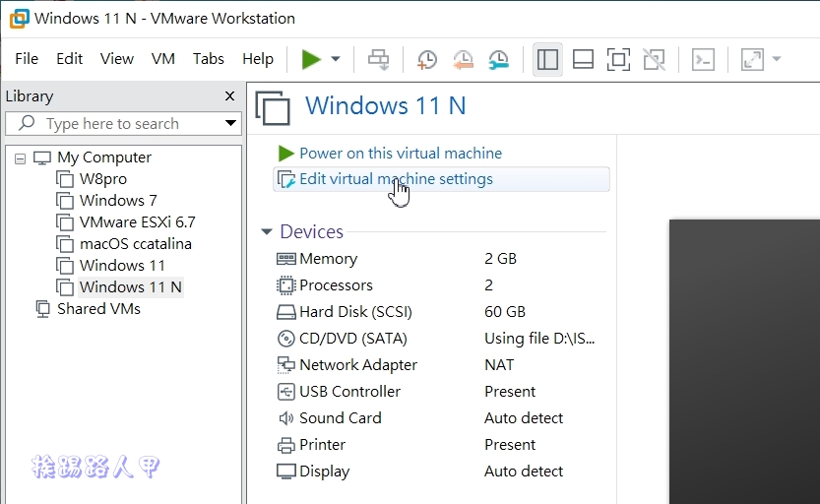Click the Shared VMs icon
This screenshot has height=504, width=820.
(x=43, y=309)
